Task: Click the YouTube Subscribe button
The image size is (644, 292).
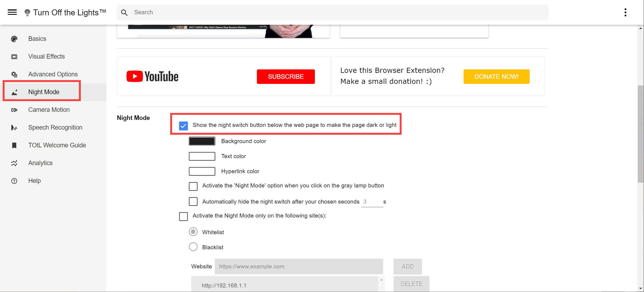Action: coord(286,77)
